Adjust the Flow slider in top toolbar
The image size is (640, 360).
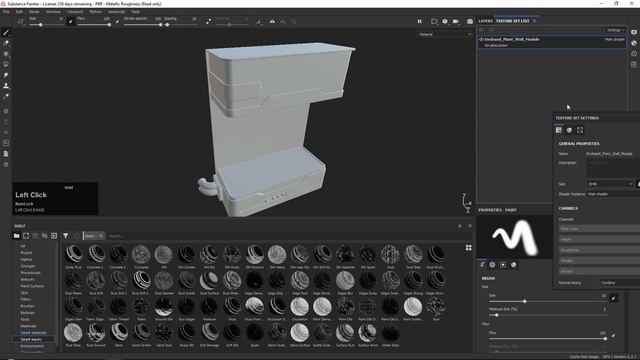(x=93, y=24)
